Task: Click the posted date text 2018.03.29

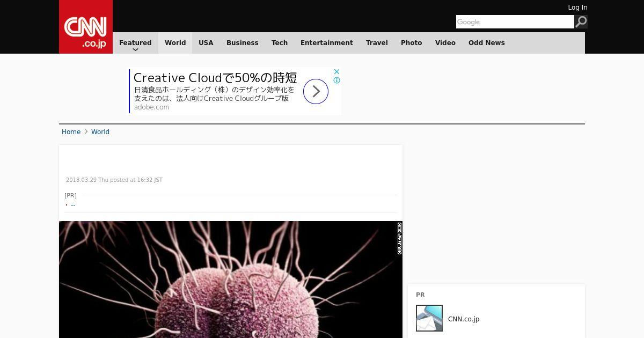Action: click(114, 180)
